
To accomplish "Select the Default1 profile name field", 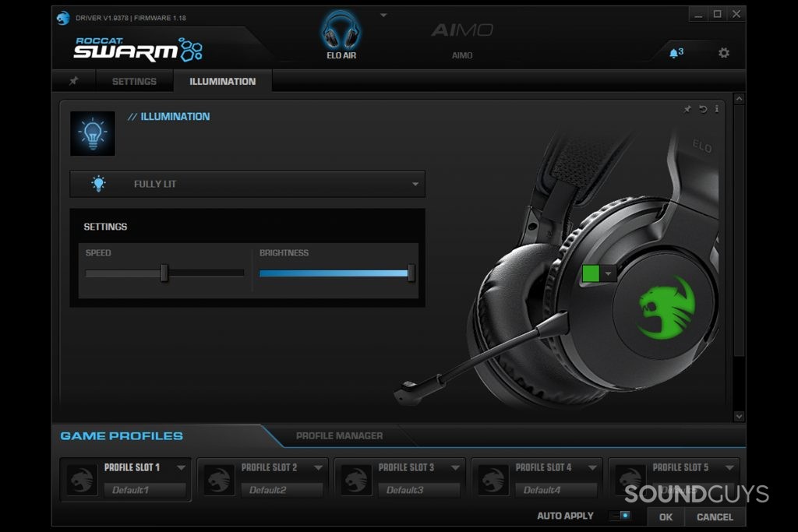I will [145, 490].
